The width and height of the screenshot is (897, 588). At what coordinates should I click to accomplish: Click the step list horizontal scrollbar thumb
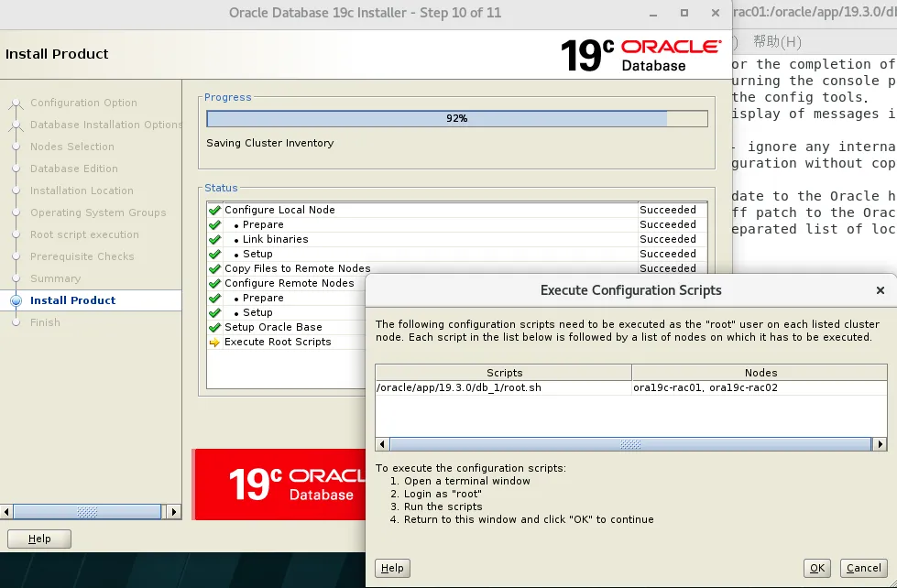pos(87,511)
